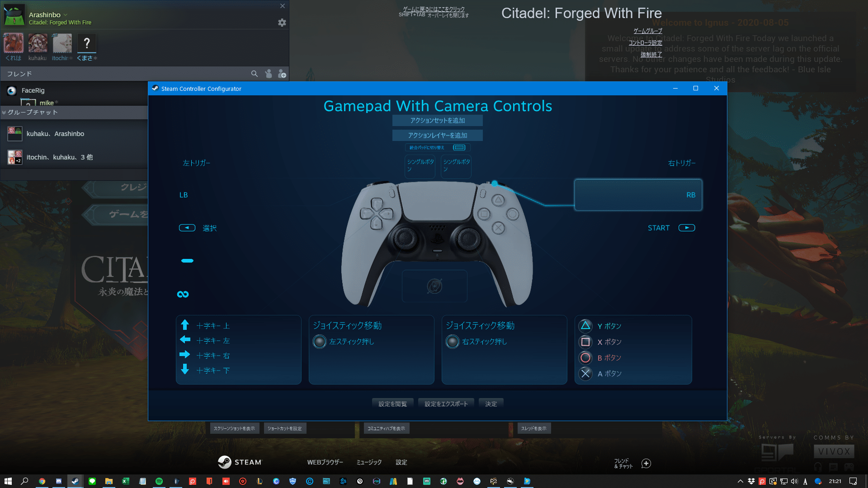This screenshot has height=488, width=868.
Task: Click 設定を閲覧 button
Action: 393,404
